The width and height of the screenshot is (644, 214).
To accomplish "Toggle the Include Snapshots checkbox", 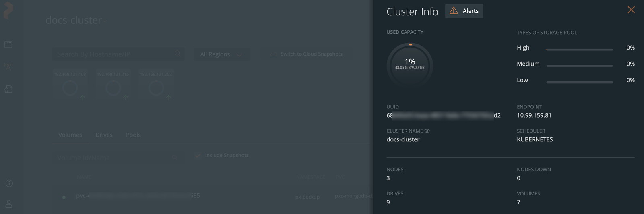I will click(x=198, y=155).
